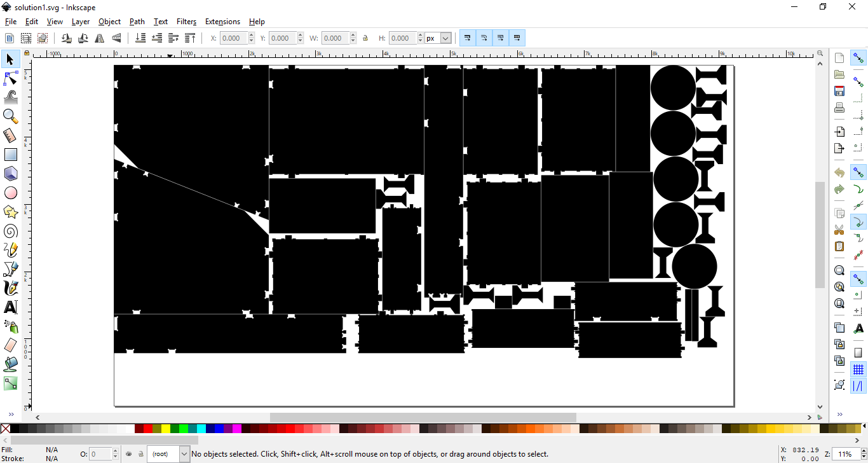Pick the yellow color swatch in palette
Viewport: 868px width, 463px height.
click(x=166, y=429)
